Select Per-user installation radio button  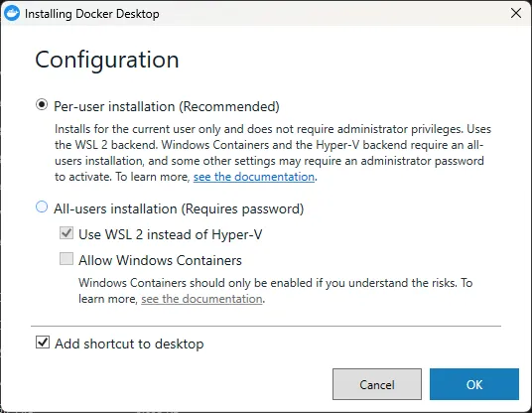click(42, 105)
